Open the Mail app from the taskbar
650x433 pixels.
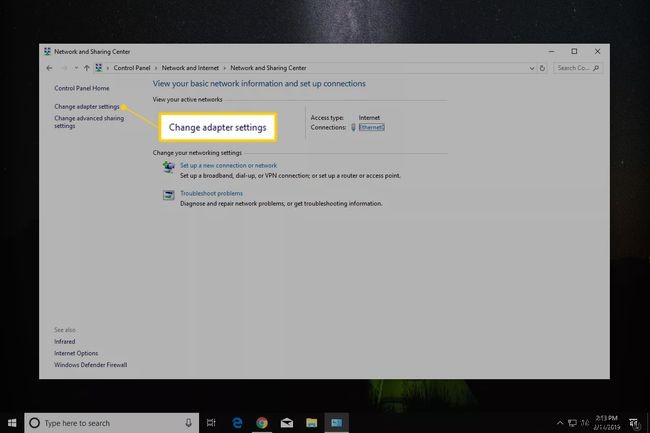point(287,423)
